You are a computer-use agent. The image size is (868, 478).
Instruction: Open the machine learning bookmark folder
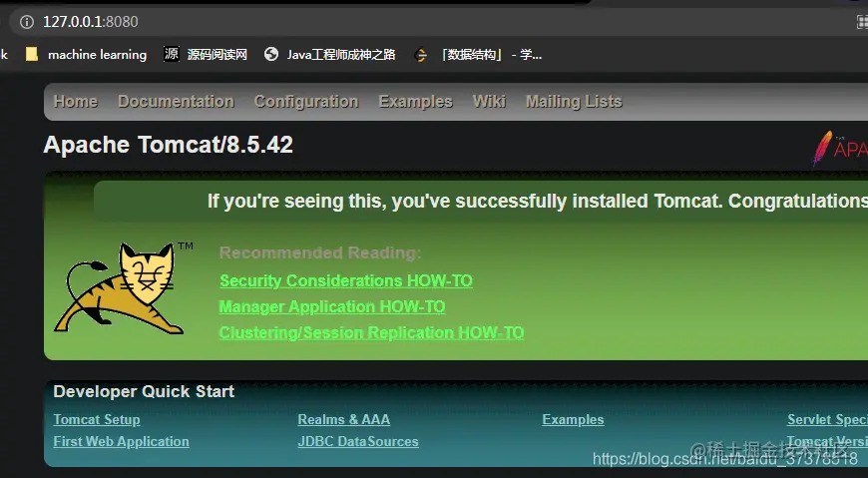(87, 54)
